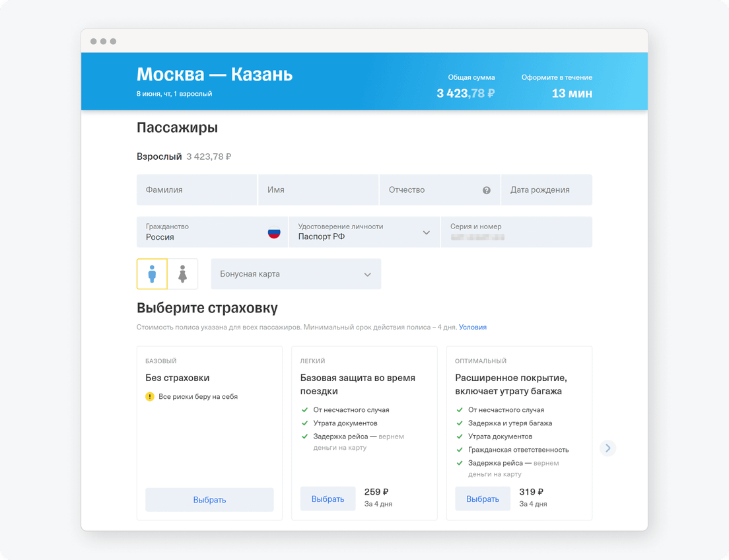Focus the Отчество input field
Viewport: 729px width, 560px height.
(x=439, y=190)
